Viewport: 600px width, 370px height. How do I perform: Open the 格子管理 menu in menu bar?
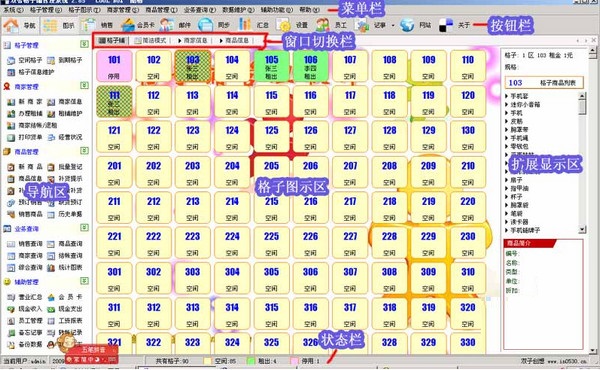(45, 10)
